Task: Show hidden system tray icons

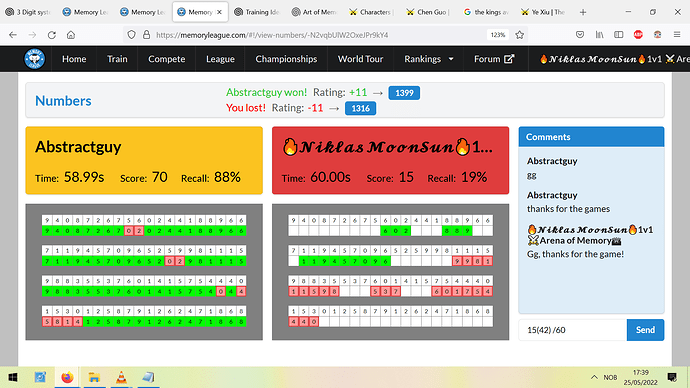Action: pos(594,377)
